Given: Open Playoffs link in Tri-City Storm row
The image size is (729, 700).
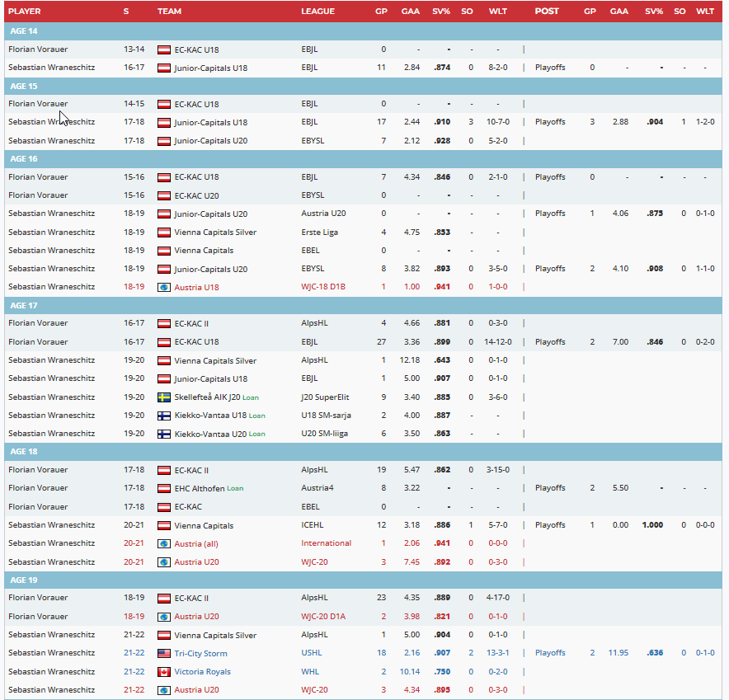Looking at the screenshot, I should coord(550,653).
